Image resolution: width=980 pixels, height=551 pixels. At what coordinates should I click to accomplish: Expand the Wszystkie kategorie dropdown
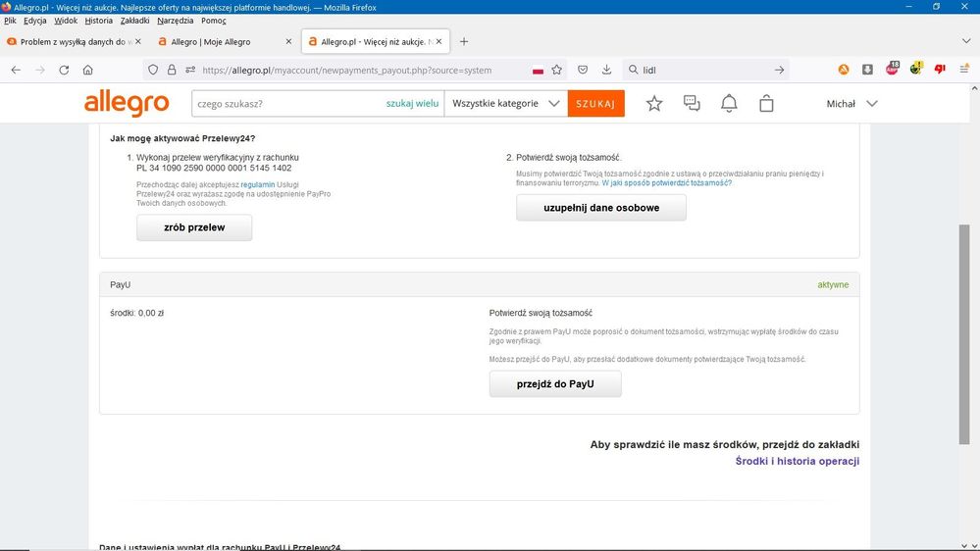click(x=505, y=103)
